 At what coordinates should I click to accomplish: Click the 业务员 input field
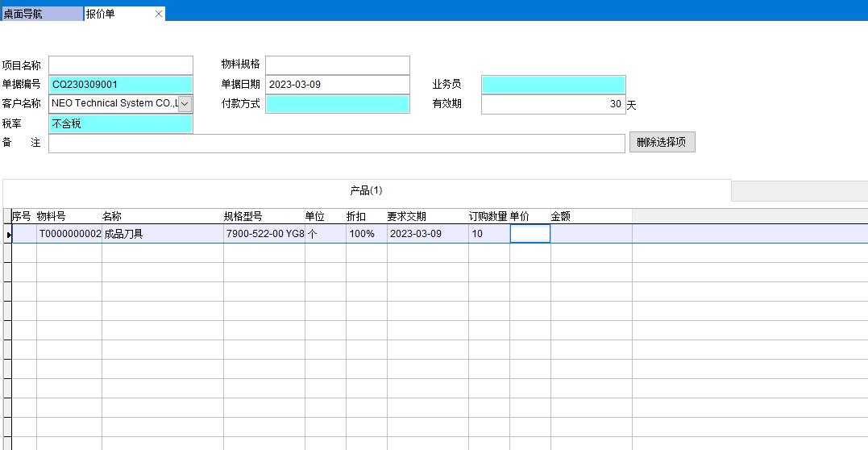(553, 85)
